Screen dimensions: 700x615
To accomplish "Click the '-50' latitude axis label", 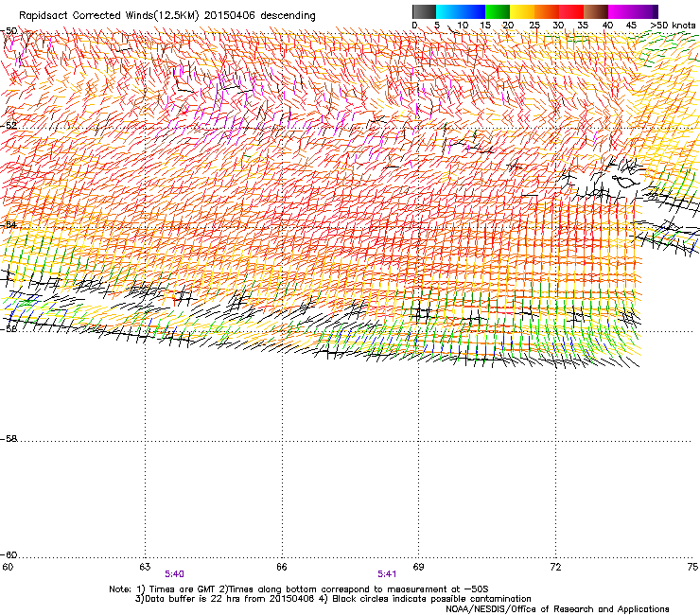I will click(9, 31).
